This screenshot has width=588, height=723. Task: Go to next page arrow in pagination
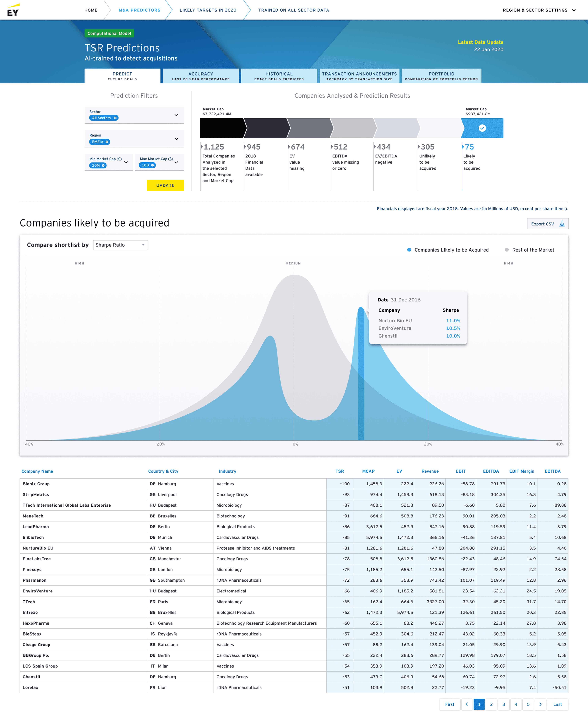pyautogui.click(x=540, y=704)
